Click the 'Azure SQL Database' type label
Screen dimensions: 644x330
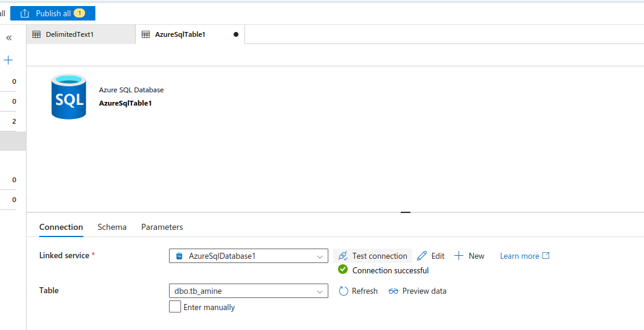point(132,90)
